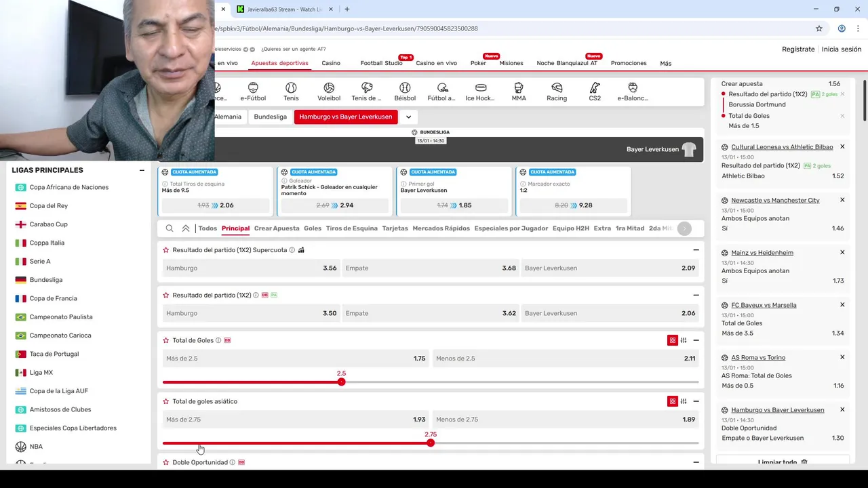This screenshot has height=488, width=868.
Task: Open the MMA sport icon
Action: coord(519,92)
